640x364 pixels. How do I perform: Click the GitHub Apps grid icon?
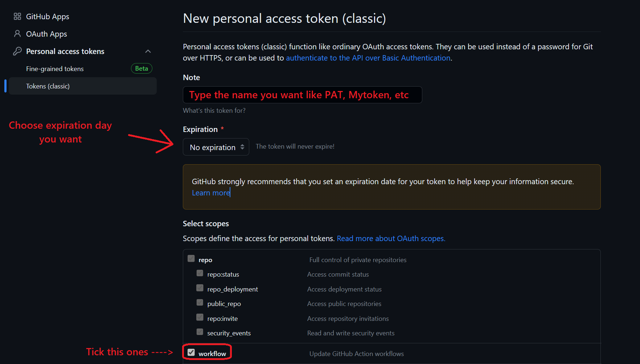[x=17, y=16]
